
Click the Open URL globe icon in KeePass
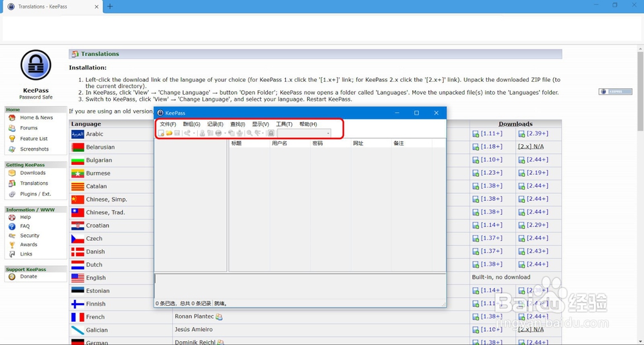click(218, 133)
